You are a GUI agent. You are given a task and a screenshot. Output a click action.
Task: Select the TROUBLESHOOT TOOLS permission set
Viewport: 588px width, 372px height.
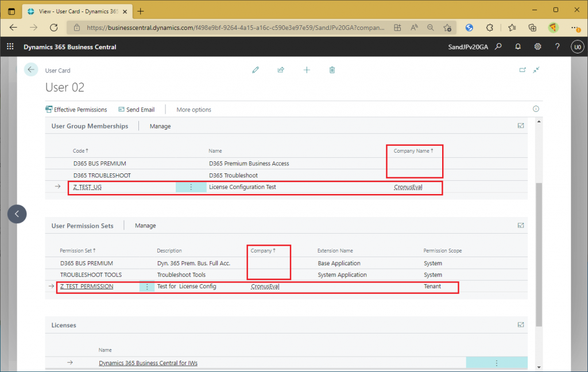286,275
